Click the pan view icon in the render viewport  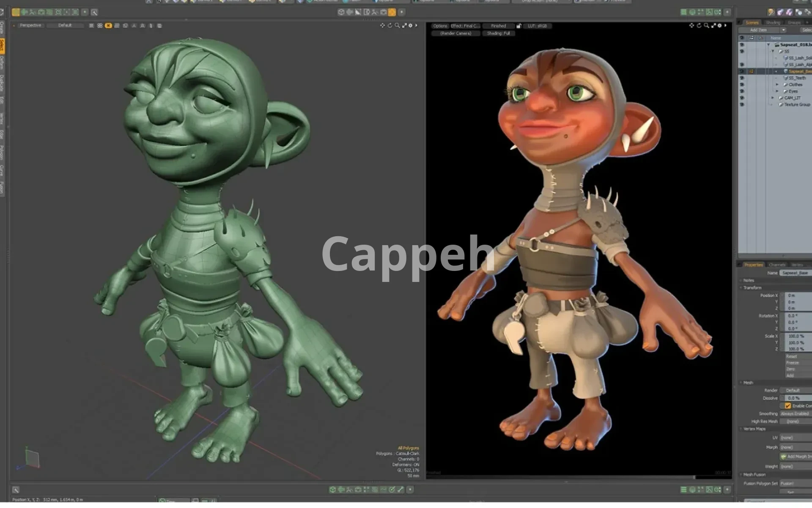point(691,25)
